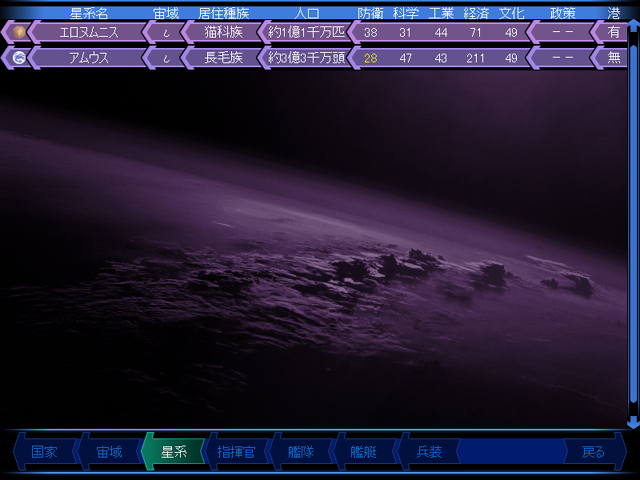Click the 港 column header

click(x=613, y=13)
